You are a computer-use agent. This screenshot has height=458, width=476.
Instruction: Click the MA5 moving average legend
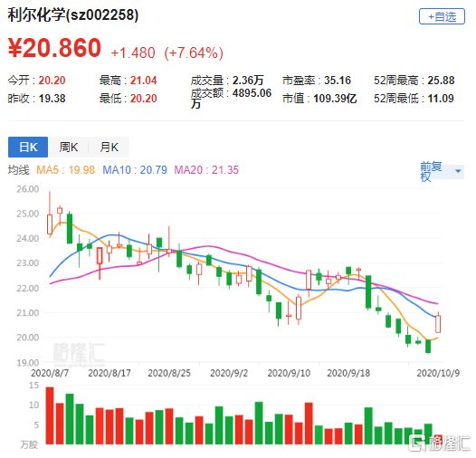[65, 170]
